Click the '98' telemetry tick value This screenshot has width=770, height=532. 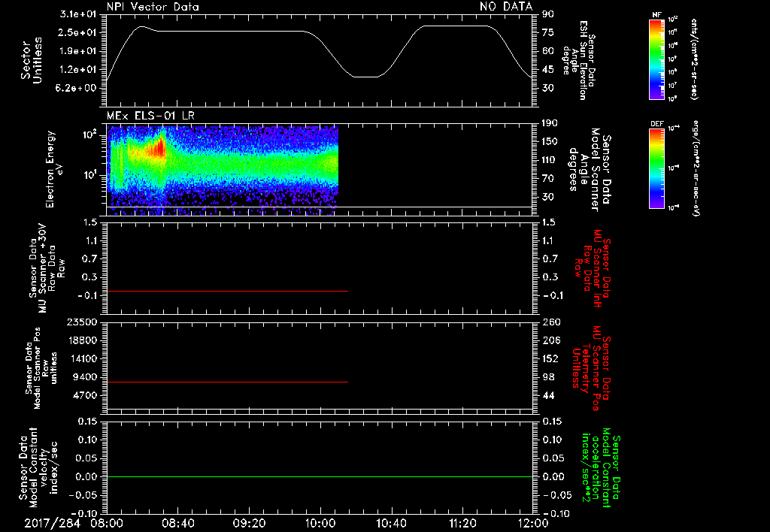(547, 377)
